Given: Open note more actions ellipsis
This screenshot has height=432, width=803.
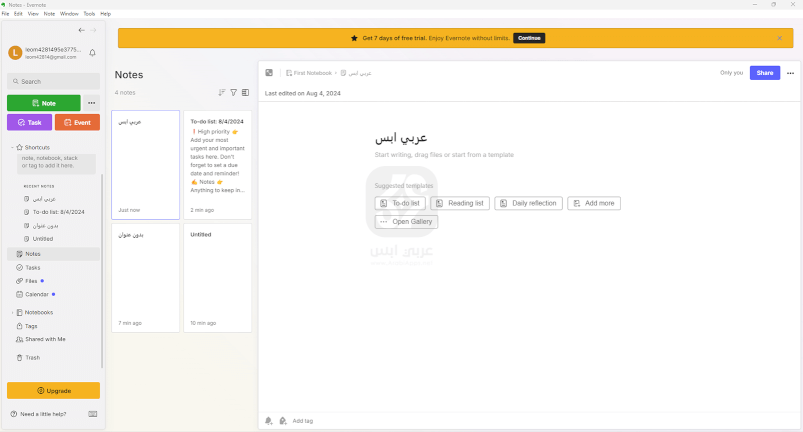Looking at the screenshot, I should [790, 73].
